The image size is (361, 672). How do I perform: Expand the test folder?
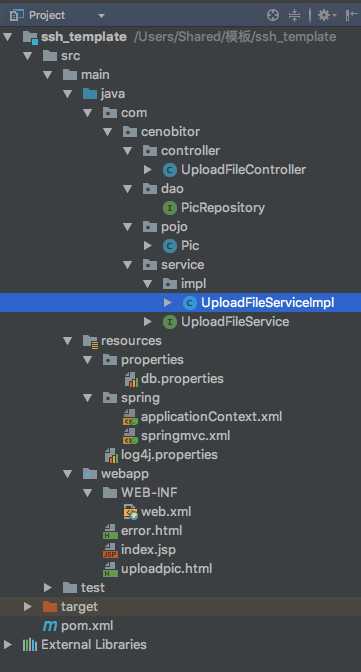(x=48, y=588)
